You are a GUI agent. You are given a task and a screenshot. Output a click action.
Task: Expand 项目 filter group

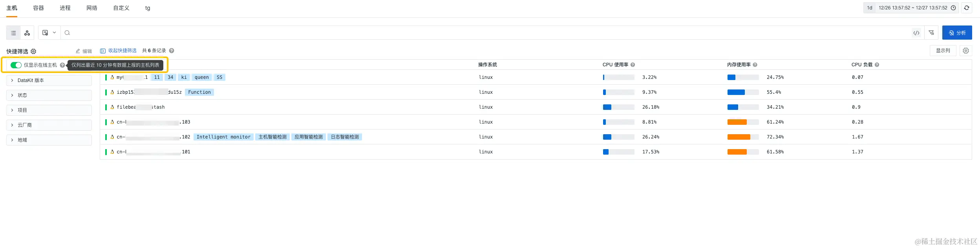[49, 110]
